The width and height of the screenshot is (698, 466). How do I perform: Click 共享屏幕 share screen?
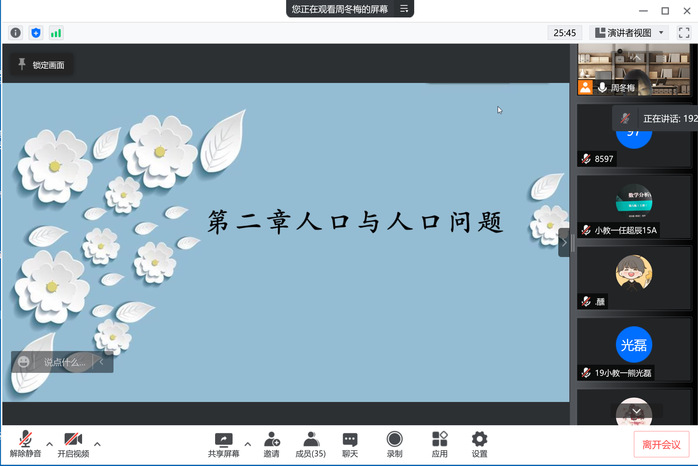tap(223, 444)
